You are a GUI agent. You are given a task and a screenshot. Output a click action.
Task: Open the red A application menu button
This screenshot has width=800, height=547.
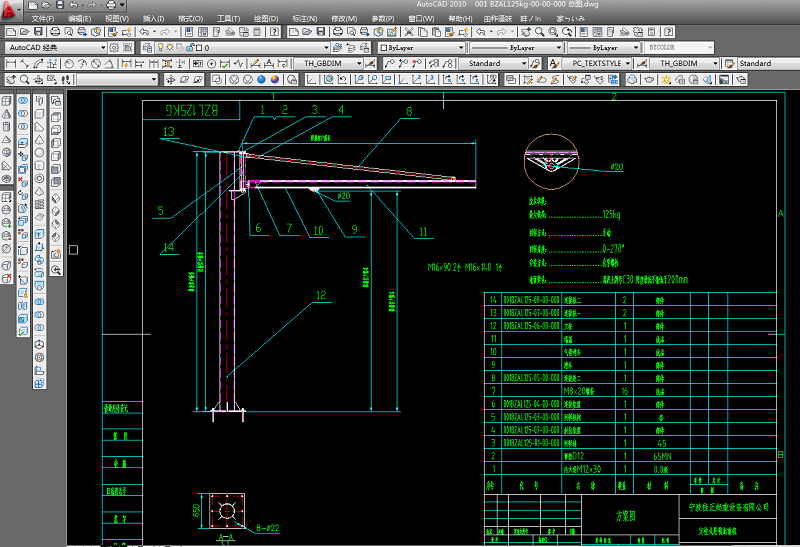(x=10, y=10)
